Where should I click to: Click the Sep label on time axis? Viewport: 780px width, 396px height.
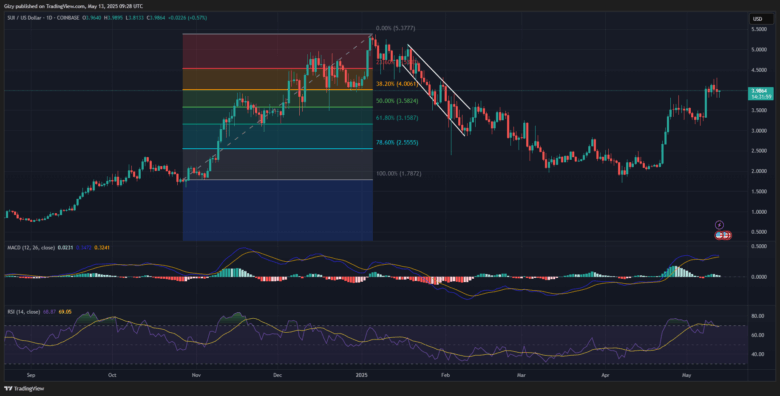[x=30, y=376]
